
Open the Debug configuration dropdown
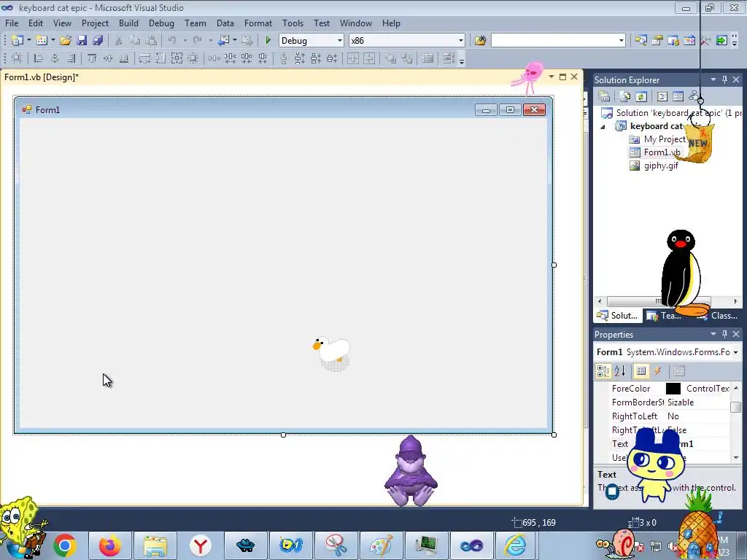click(340, 41)
